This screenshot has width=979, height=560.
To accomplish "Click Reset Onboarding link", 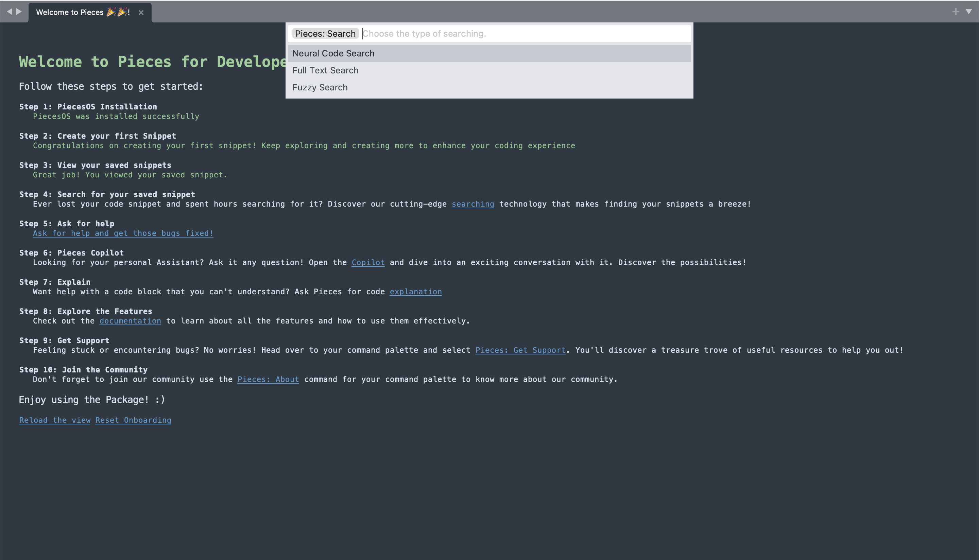I will pos(134,420).
